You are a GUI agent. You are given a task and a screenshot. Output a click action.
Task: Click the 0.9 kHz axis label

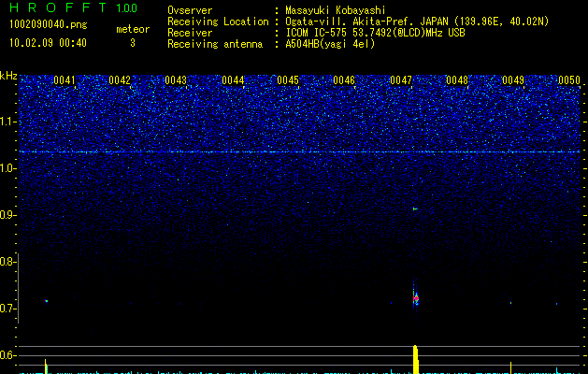[7, 215]
